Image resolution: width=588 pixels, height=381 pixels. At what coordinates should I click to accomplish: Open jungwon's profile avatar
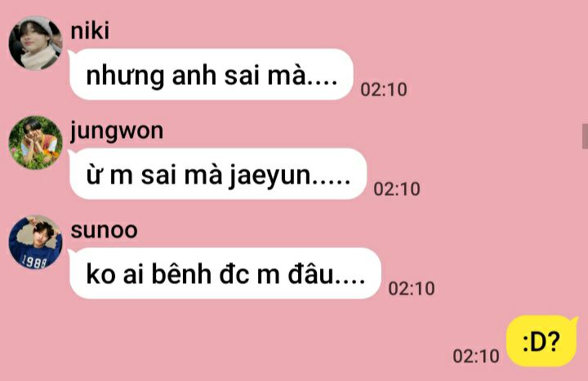pyautogui.click(x=36, y=143)
